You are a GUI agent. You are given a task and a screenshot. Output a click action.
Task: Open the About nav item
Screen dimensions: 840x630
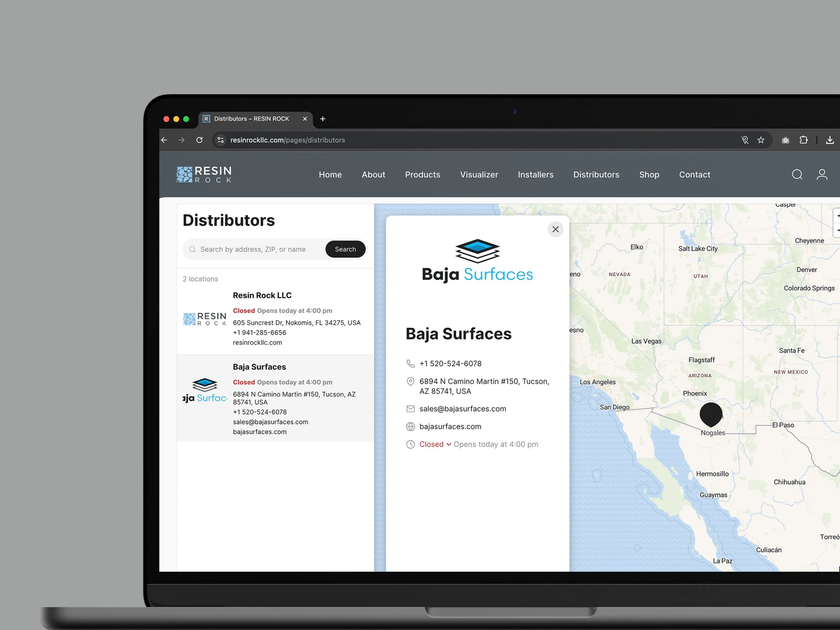(x=373, y=175)
